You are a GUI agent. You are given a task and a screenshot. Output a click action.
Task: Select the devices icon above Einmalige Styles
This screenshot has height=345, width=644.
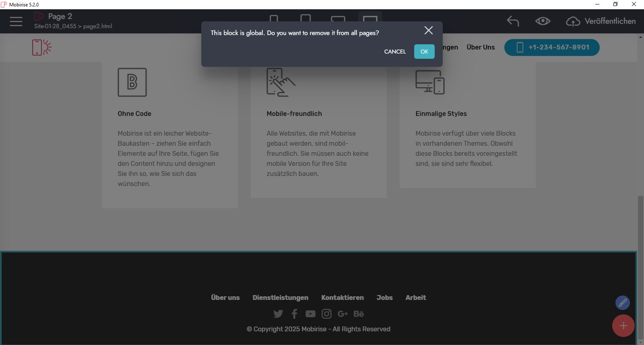[430, 82]
